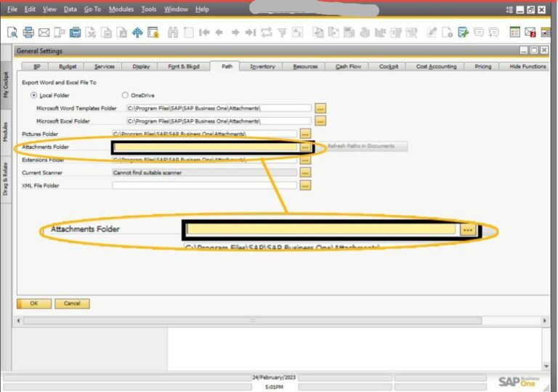
Task: Browse for the Extensions Folder
Action: [x=305, y=160]
